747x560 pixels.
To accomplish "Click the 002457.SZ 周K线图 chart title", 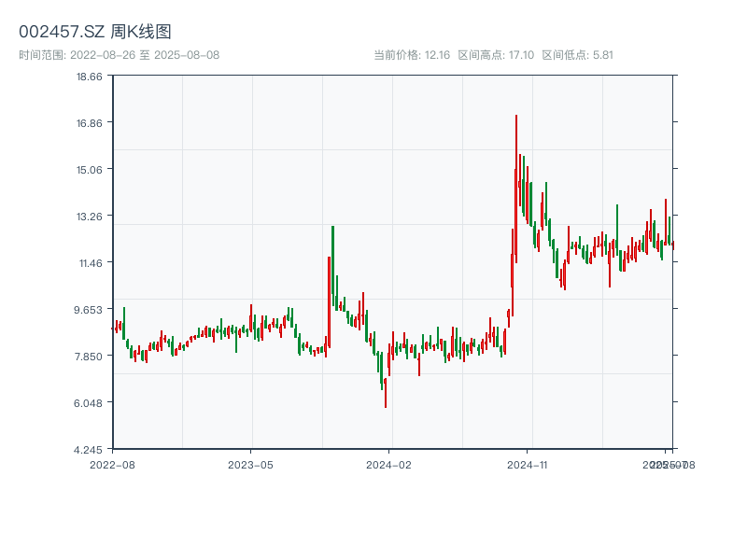I will [x=95, y=32].
